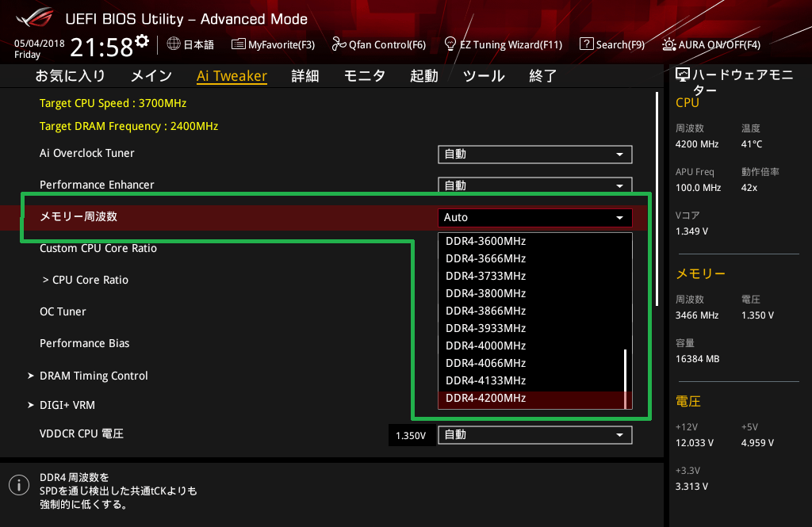Launch EZ Tuning Wizard(F11)
The image size is (812, 527).
(x=504, y=44)
